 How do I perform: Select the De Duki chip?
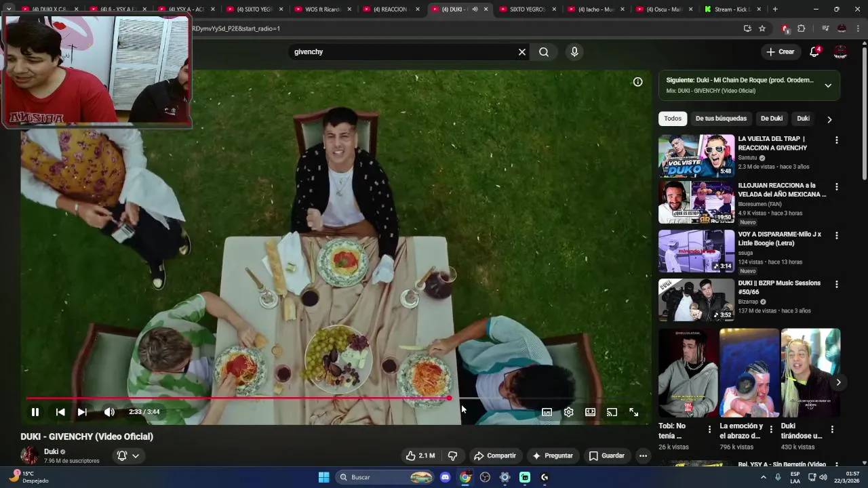[772, 119]
